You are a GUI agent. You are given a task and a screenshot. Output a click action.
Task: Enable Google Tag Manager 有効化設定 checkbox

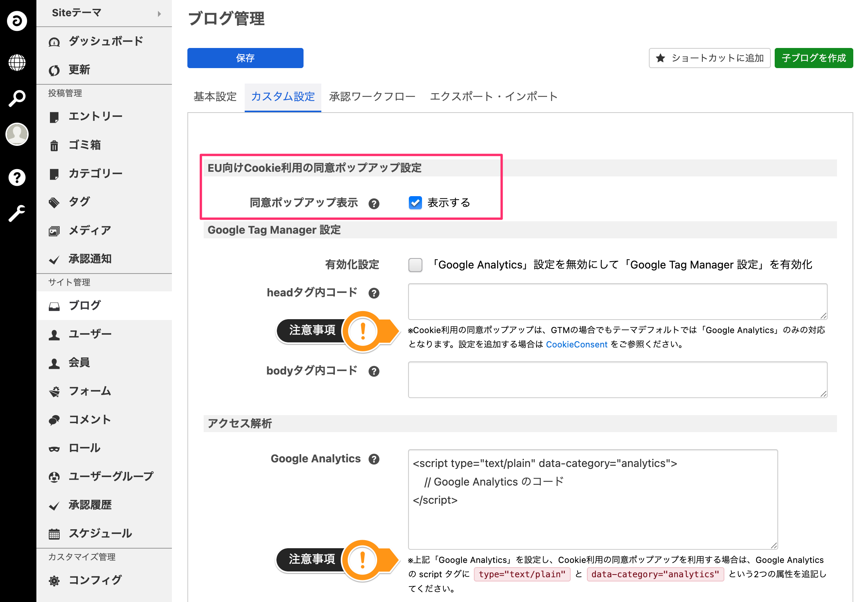pyautogui.click(x=415, y=265)
